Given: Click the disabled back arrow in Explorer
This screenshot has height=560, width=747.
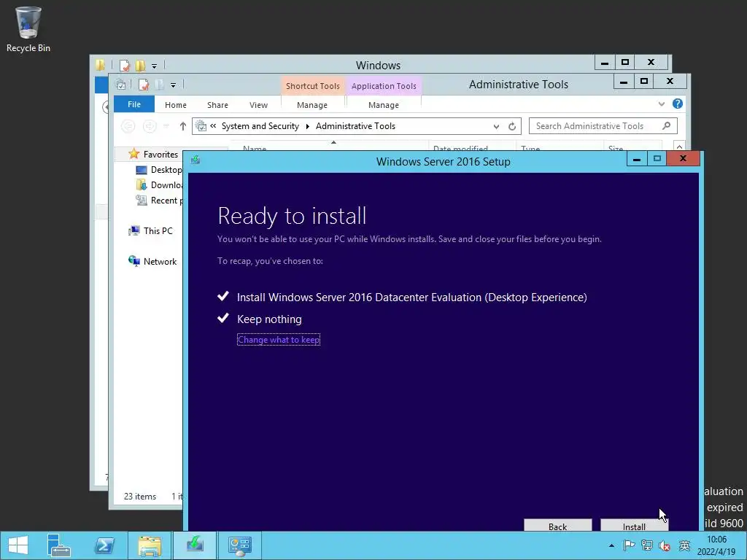Looking at the screenshot, I should pyautogui.click(x=128, y=126).
